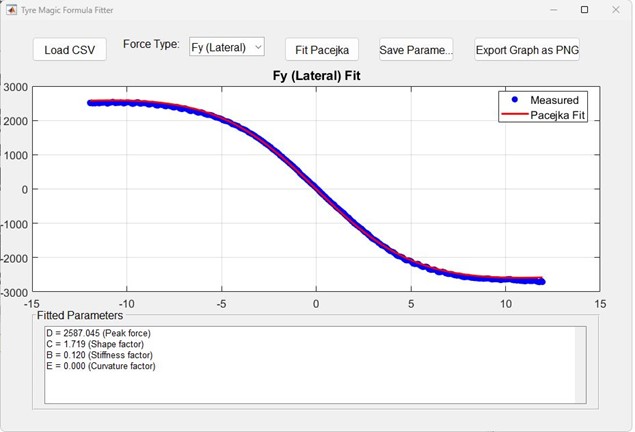This screenshot has width=635, height=432.
Task: Click the Measured legend entry
Action: 543,100
